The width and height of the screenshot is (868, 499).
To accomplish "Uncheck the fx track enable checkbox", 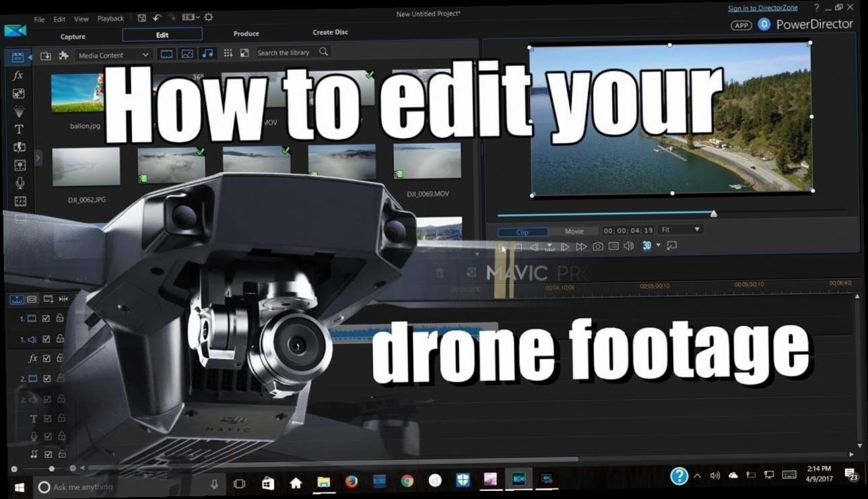I will click(x=46, y=358).
